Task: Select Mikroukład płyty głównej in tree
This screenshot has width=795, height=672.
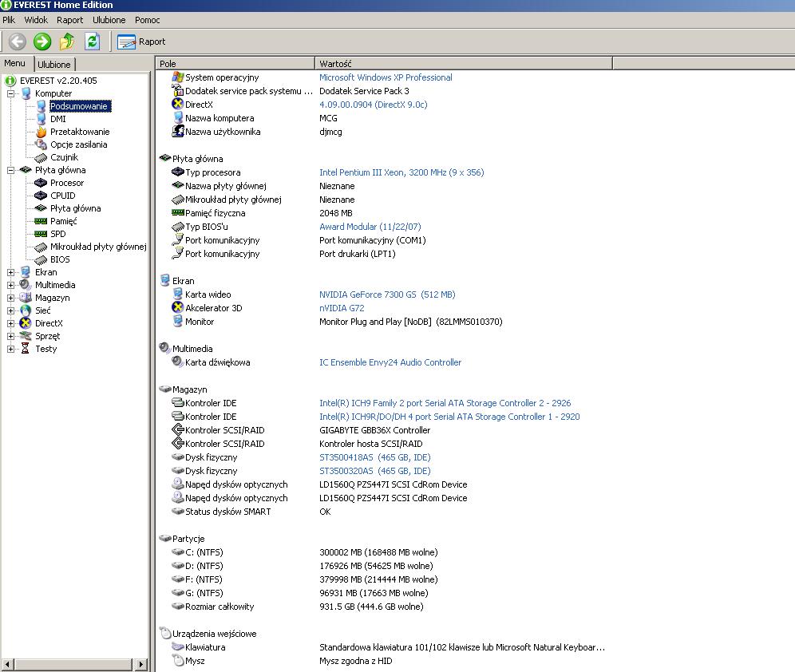Action: tap(98, 247)
